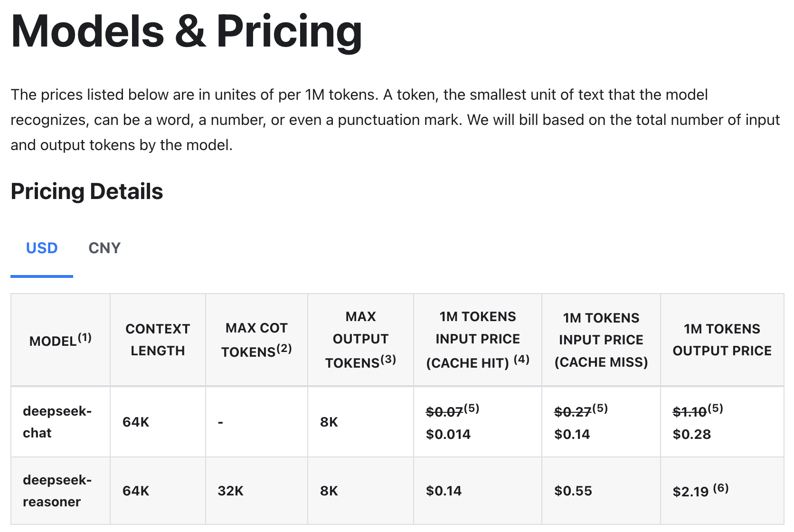Image resolution: width=794 pixels, height=532 pixels.
Task: Switch to the USD pricing tab
Action: [x=42, y=248]
